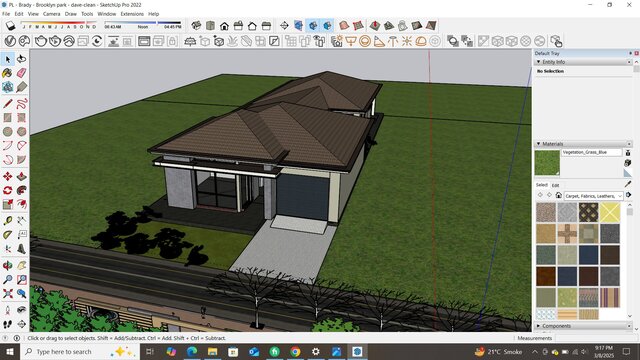Click the Materials home In Model button
The width and height of the screenshot is (640, 360).
pos(559,195)
